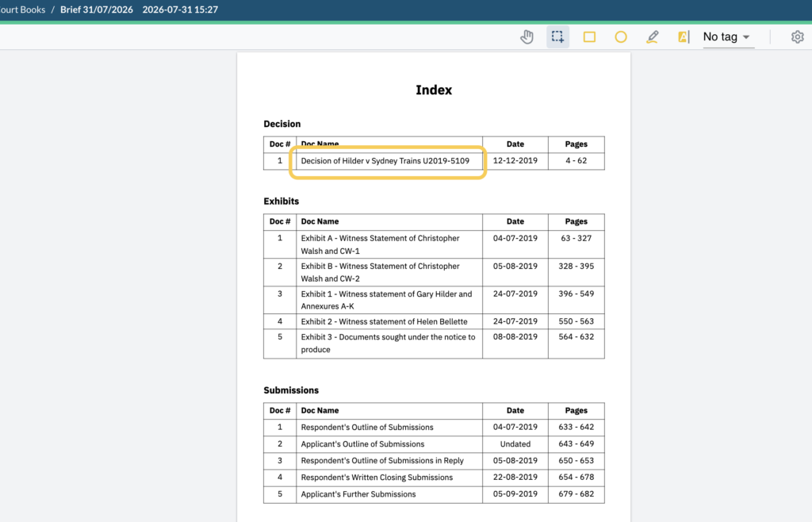This screenshot has width=812, height=522.
Task: Open Respondent's Outline of Submissions entry
Action: pyautogui.click(x=366, y=428)
